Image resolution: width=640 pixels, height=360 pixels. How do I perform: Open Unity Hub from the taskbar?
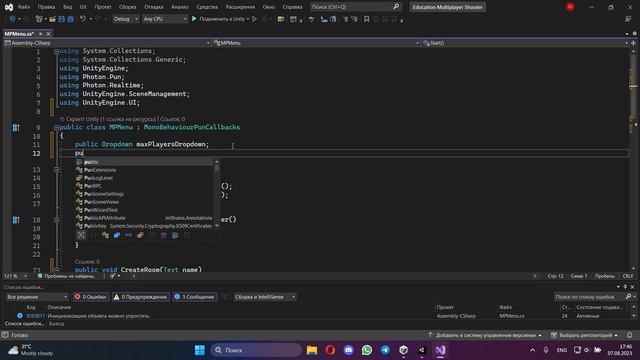coord(404,350)
